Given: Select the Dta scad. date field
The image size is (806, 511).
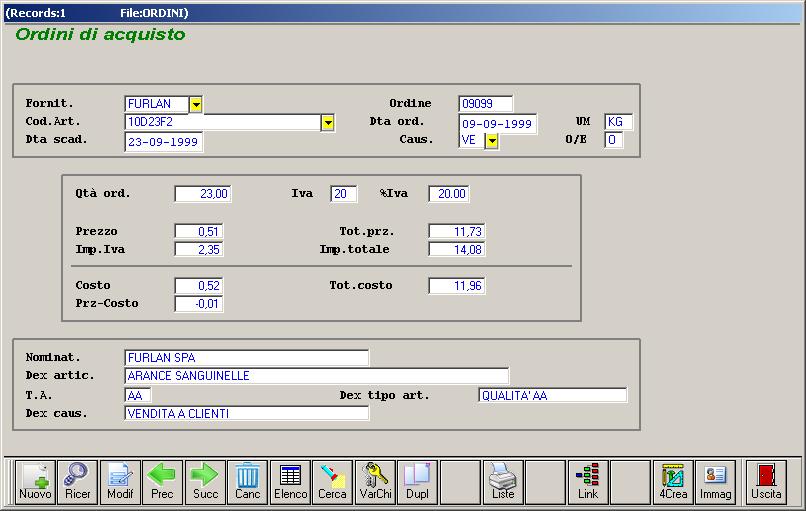Looking at the screenshot, I should coord(164,142).
